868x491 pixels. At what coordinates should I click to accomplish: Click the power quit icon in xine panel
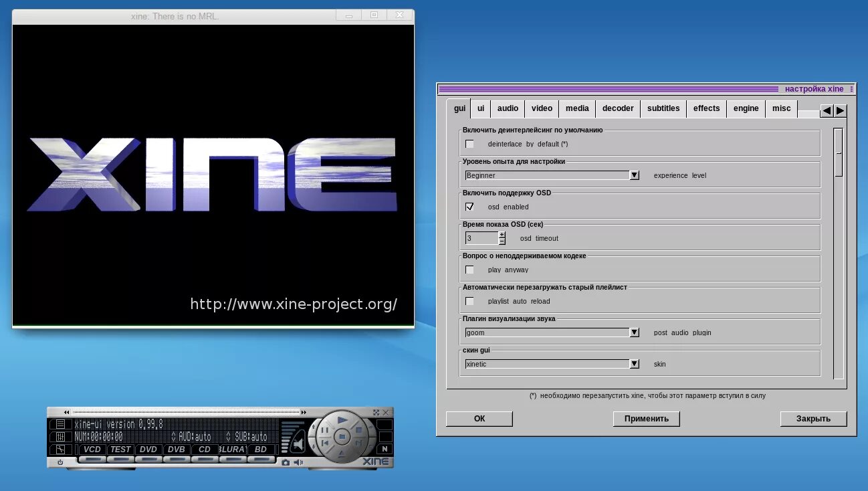pyautogui.click(x=60, y=462)
